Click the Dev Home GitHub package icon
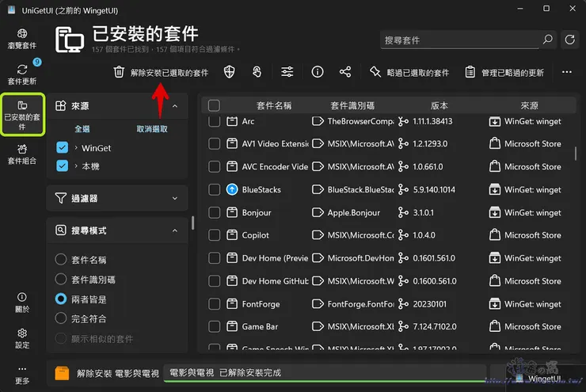 232,280
